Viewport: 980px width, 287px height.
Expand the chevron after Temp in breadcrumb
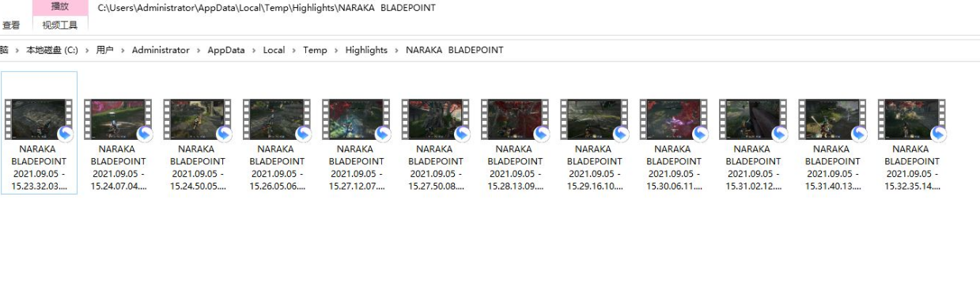point(336,50)
